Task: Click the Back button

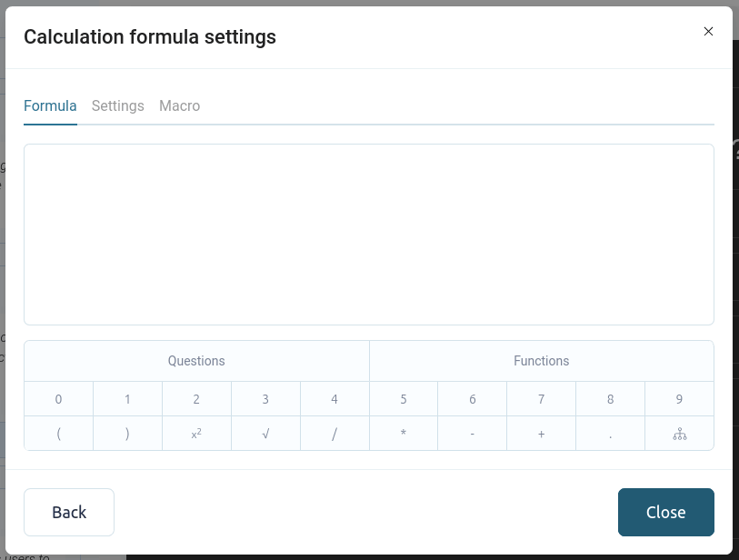Action: 69,513
